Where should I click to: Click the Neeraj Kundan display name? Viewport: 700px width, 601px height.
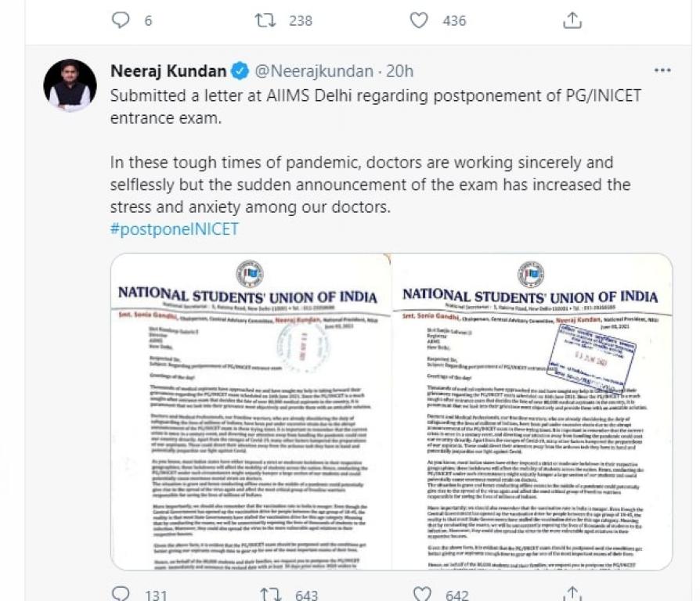[x=168, y=71]
